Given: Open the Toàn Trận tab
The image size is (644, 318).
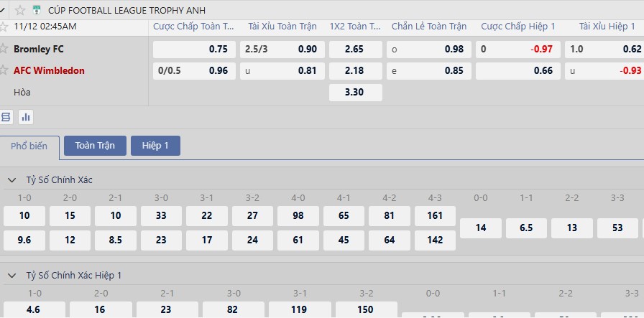Looking at the screenshot, I should coord(95,146).
